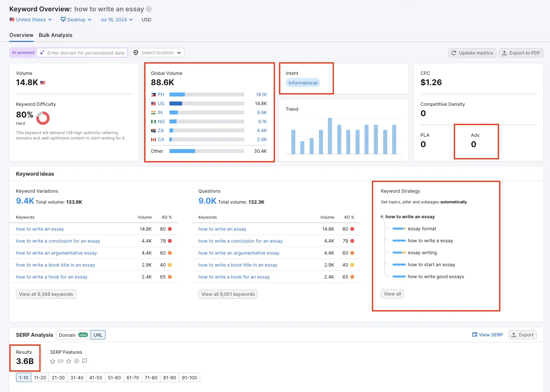
Task: Click View all 9,398 keywords
Action: pos(46,294)
